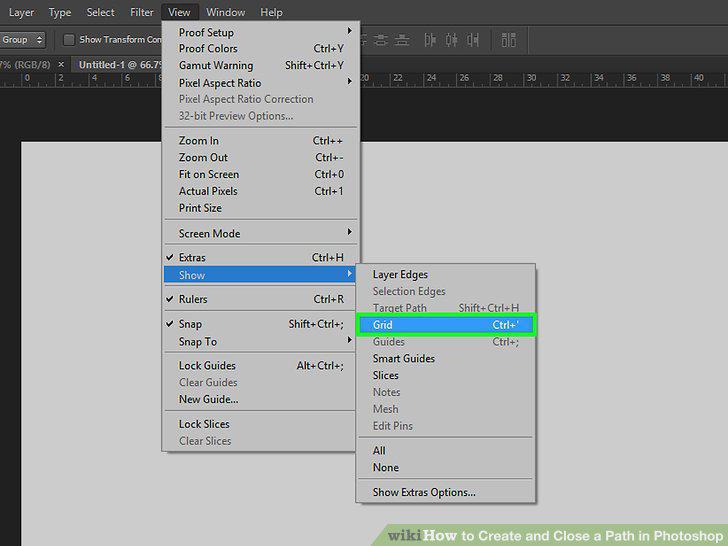728x546 pixels.
Task: Click Clear Guides menu entry
Action: click(x=261, y=382)
